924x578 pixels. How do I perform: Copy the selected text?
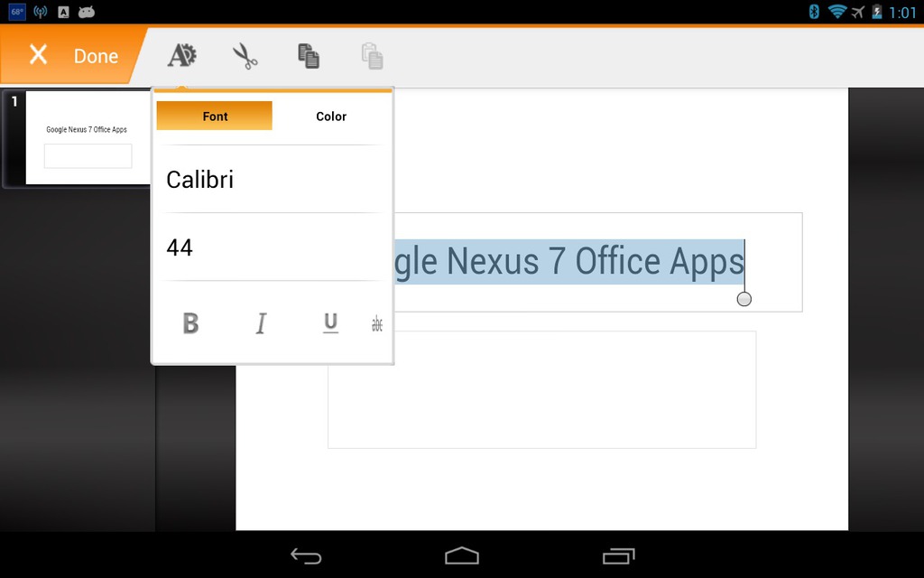pos(309,56)
